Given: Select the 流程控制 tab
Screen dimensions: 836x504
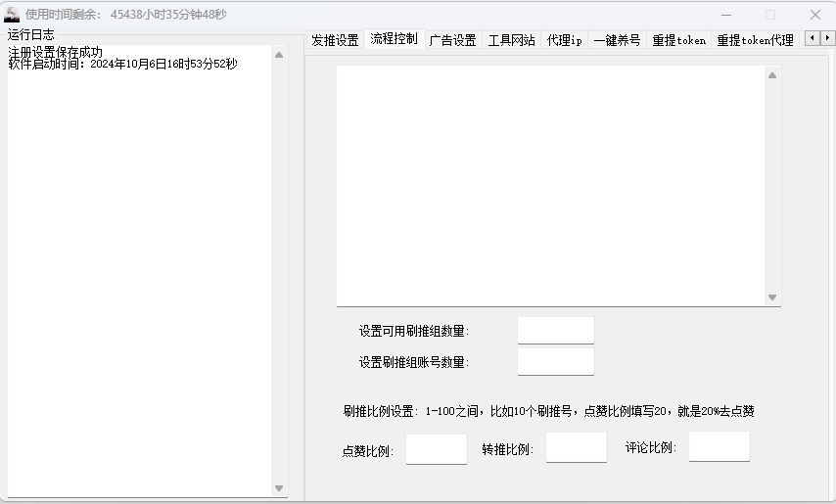Looking at the screenshot, I should point(394,39).
